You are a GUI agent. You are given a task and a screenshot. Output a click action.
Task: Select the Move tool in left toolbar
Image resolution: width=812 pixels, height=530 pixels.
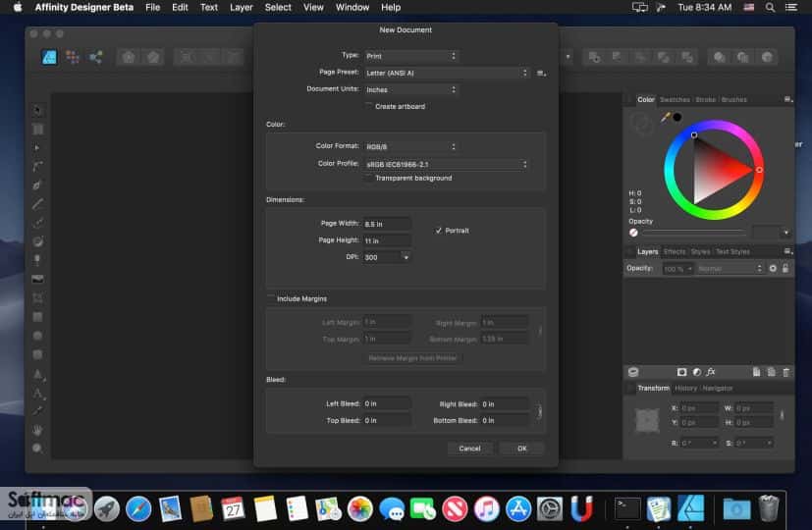[x=37, y=110]
